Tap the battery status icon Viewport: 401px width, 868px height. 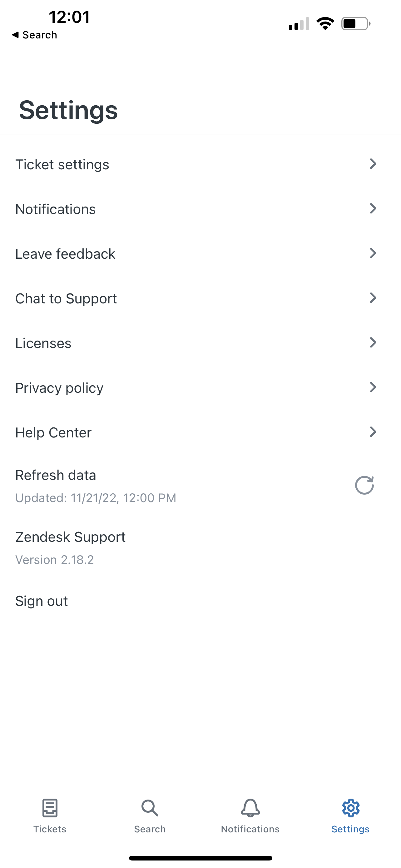coord(355,23)
